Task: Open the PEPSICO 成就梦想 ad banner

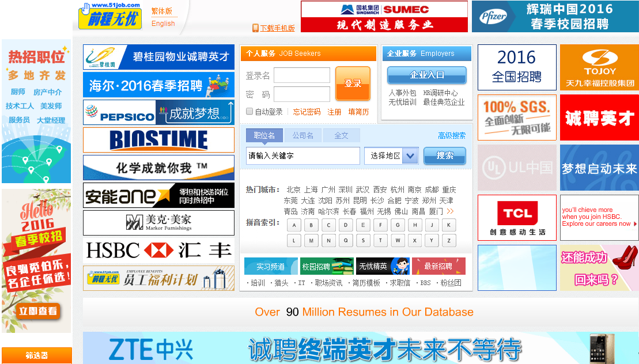Action: [x=158, y=112]
